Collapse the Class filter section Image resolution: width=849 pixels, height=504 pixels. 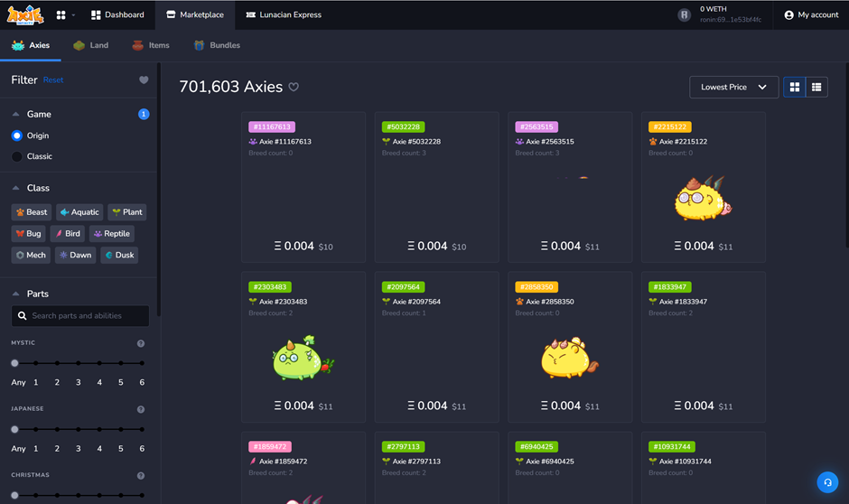[x=15, y=188]
